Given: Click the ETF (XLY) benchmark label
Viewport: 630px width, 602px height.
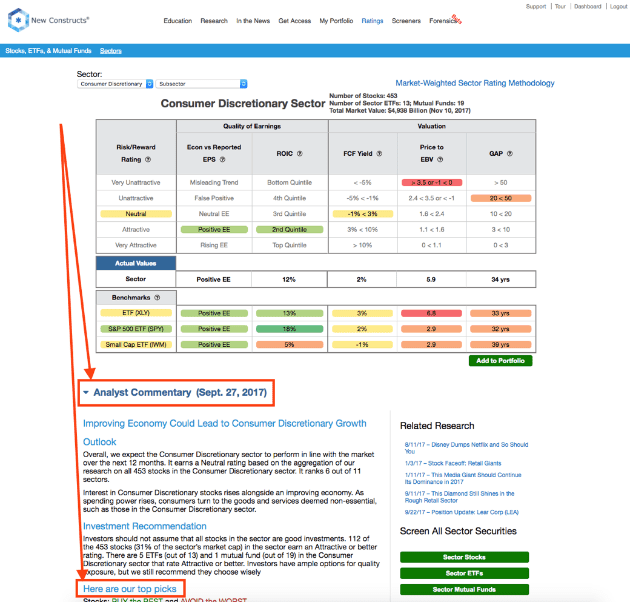Looking at the screenshot, I should coord(136,313).
